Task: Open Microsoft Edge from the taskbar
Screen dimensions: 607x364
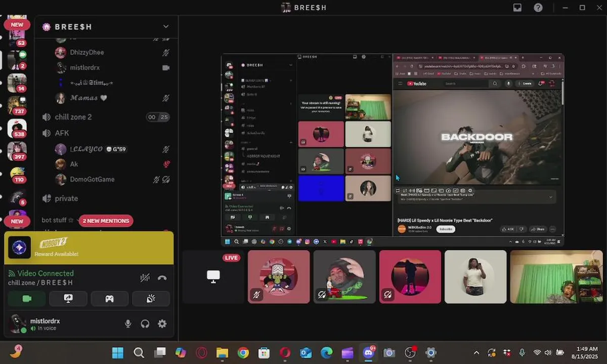Action: click(x=327, y=353)
